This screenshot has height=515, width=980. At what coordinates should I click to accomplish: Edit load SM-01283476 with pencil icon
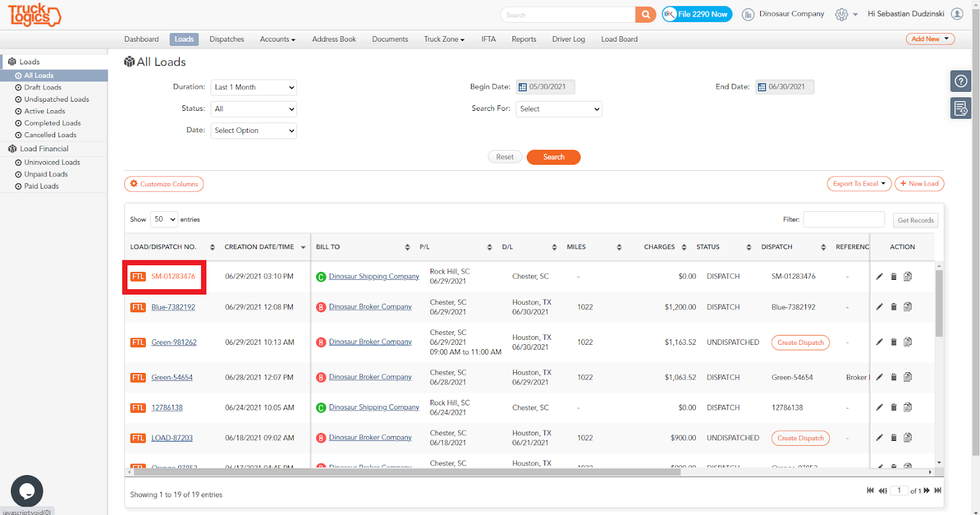point(880,277)
